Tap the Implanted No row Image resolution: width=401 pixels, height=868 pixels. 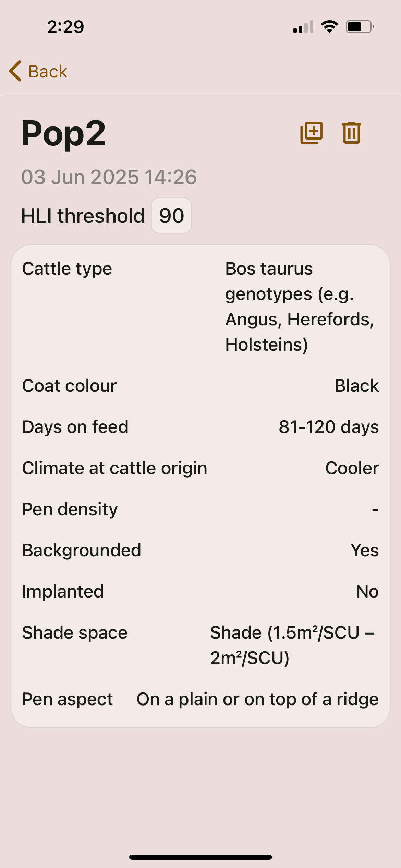coord(200,591)
